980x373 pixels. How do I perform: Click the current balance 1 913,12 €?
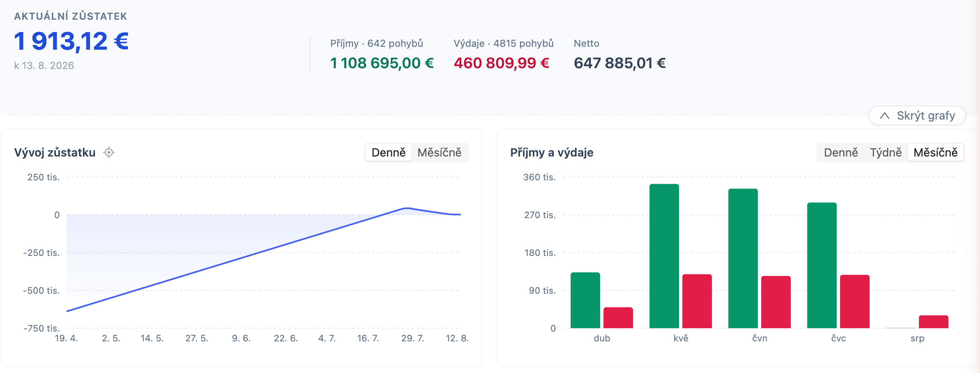click(x=71, y=41)
